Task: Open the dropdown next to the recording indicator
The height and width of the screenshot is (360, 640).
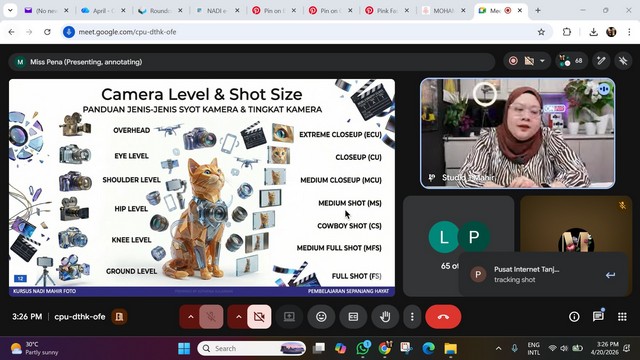Action: pos(542,61)
